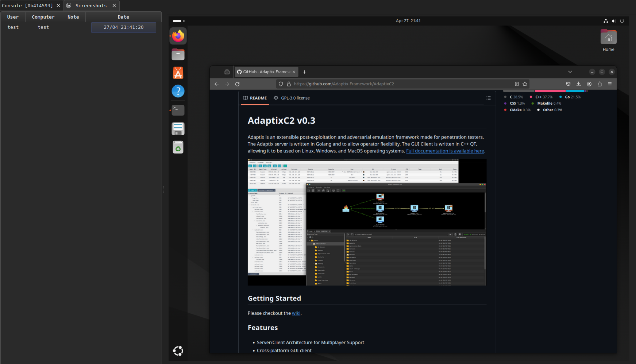Toggle reader view in the address bar

[517, 84]
